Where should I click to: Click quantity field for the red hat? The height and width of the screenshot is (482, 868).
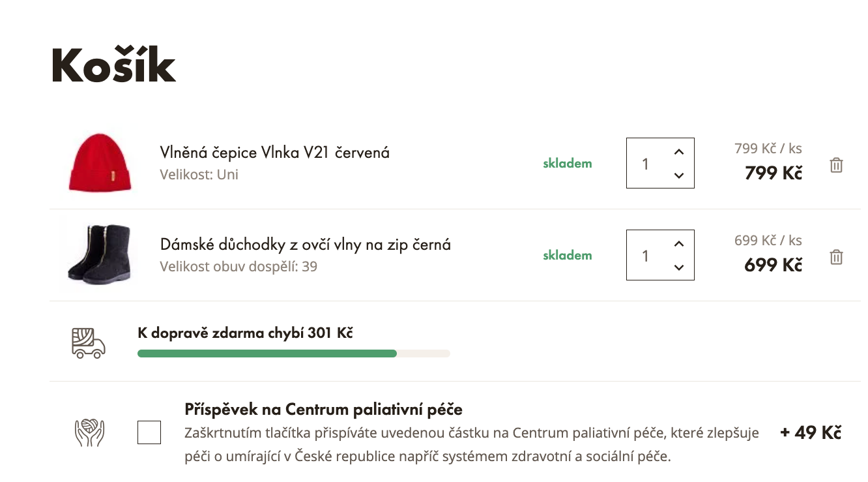pyautogui.click(x=646, y=164)
